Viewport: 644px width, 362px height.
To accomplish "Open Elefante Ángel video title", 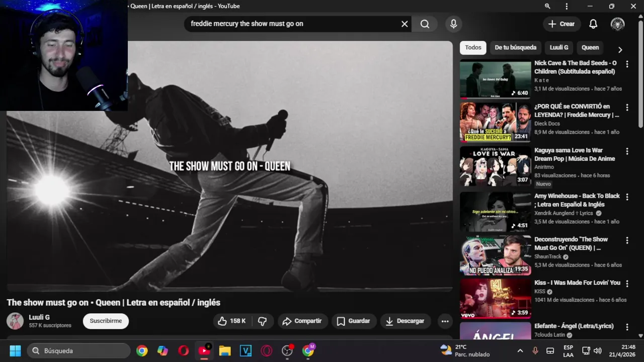I will point(574,326).
